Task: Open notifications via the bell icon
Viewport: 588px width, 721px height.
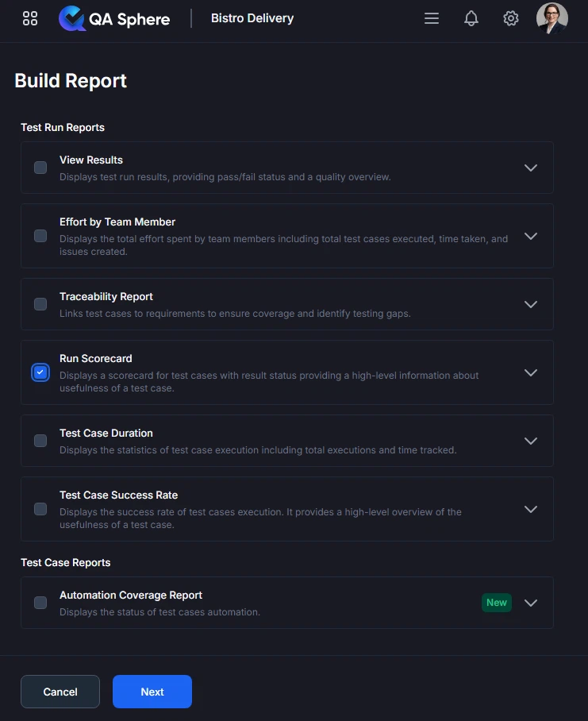Action: pyautogui.click(x=471, y=18)
